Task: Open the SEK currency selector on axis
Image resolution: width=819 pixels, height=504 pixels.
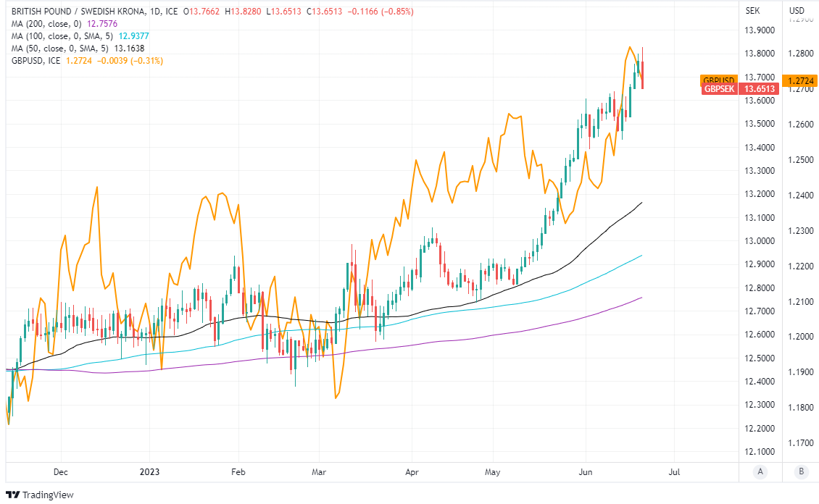Action: click(x=752, y=10)
